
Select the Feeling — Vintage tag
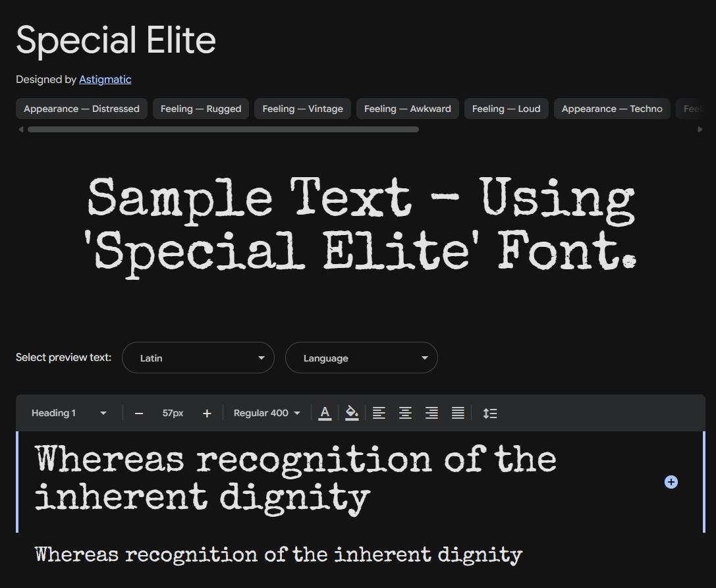click(302, 109)
